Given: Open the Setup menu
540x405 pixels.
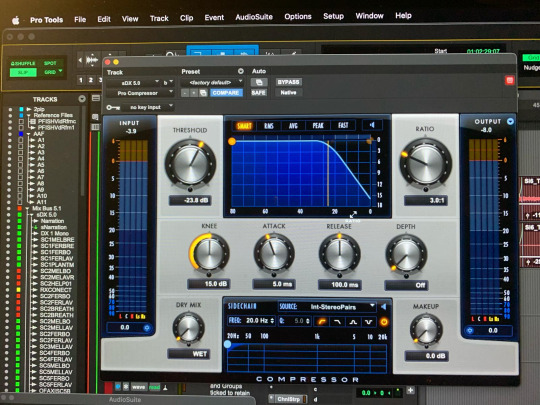Looking at the screenshot, I should tap(333, 16).
